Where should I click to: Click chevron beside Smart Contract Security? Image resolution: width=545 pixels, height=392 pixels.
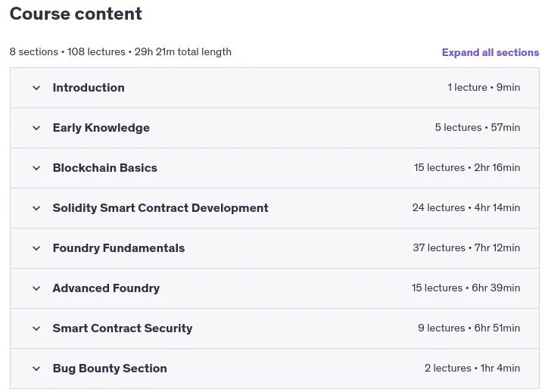coord(36,328)
